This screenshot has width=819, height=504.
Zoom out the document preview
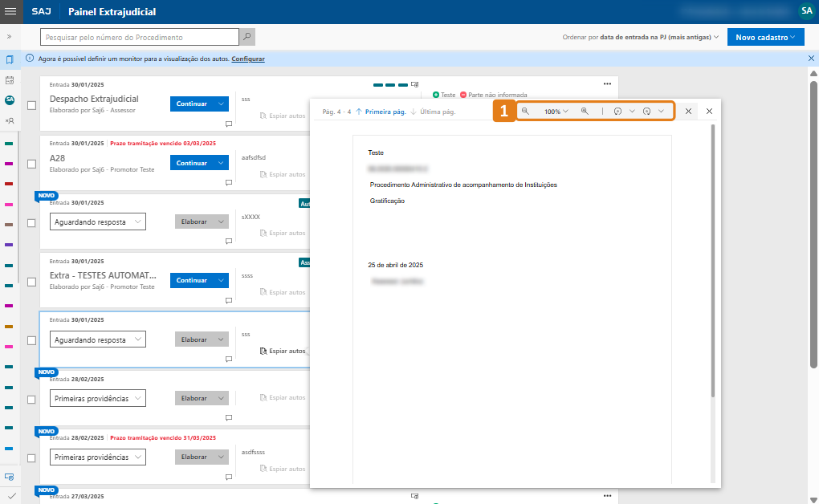pyautogui.click(x=525, y=112)
